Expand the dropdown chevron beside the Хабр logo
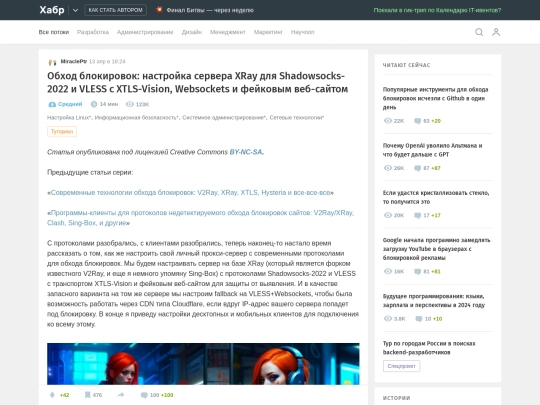 [75, 10]
